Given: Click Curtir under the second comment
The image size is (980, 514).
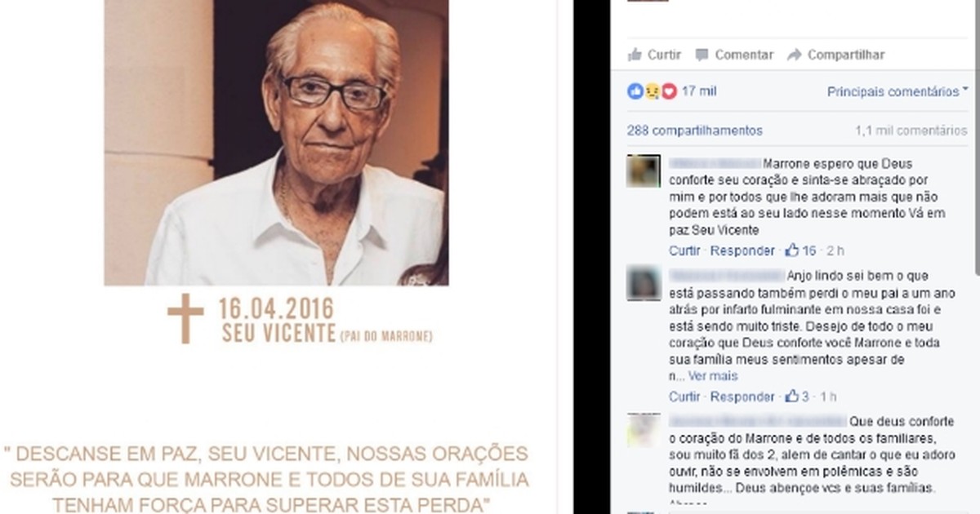Looking at the screenshot, I should pos(684,397).
